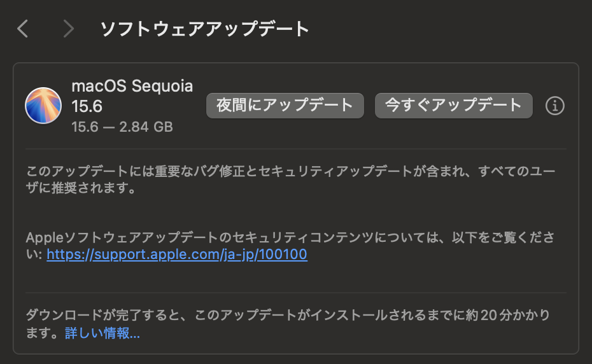Open update details via info icon
This screenshot has width=592, height=364.
click(554, 106)
